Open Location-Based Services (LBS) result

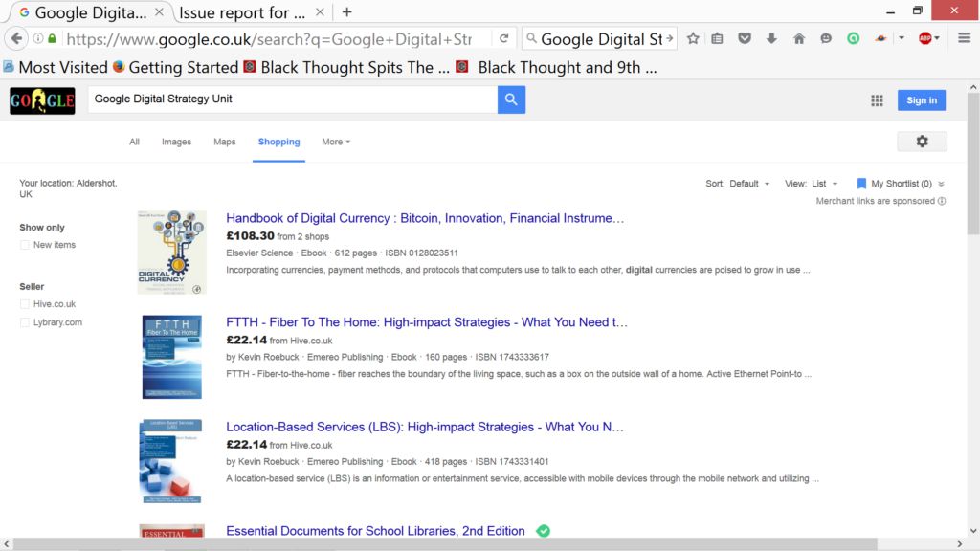pyautogui.click(x=424, y=427)
